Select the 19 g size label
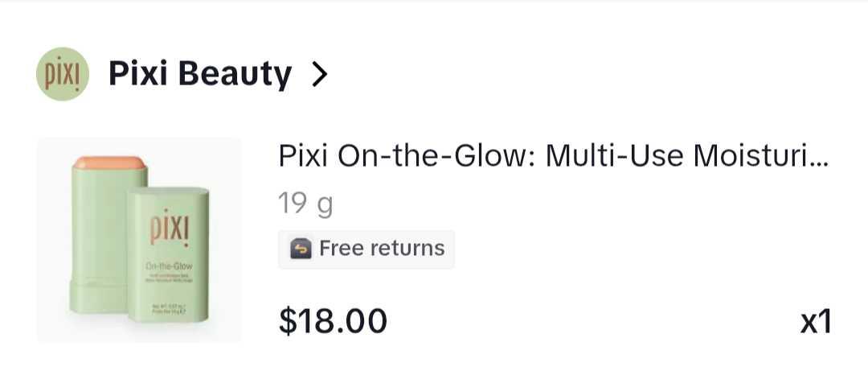This screenshot has height=379, width=868. coord(305,204)
